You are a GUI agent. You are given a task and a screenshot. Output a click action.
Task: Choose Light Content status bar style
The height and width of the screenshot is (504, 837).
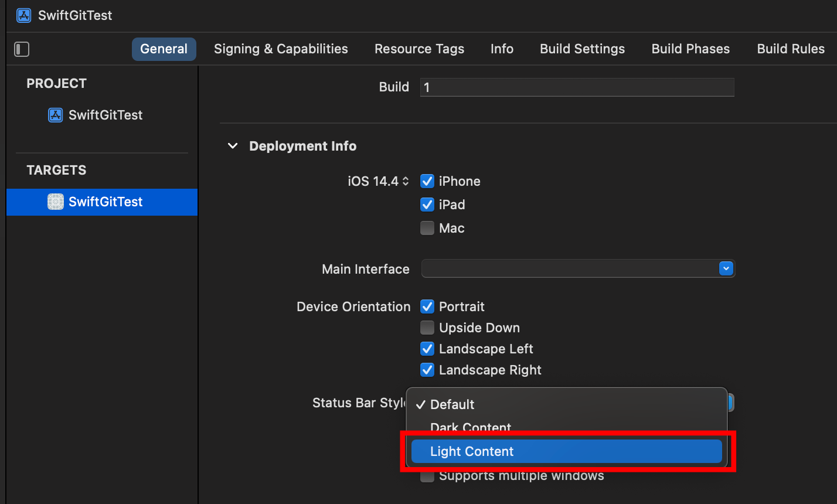coord(566,451)
